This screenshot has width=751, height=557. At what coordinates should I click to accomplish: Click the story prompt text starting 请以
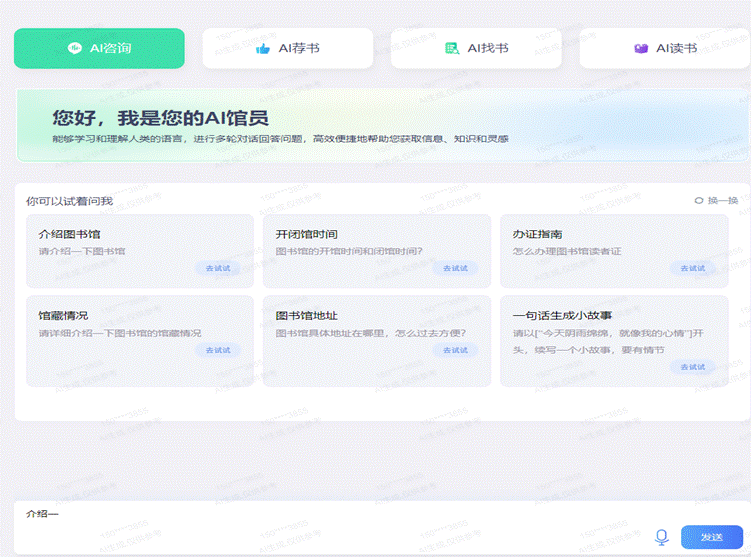pos(608,341)
